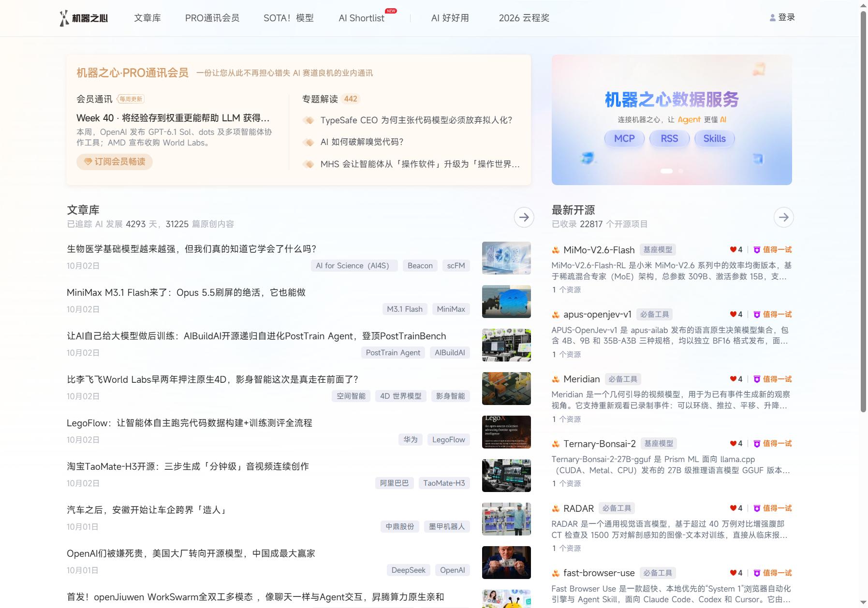
Task: Select the second banner carousel dot
Action: pyautogui.click(x=681, y=171)
